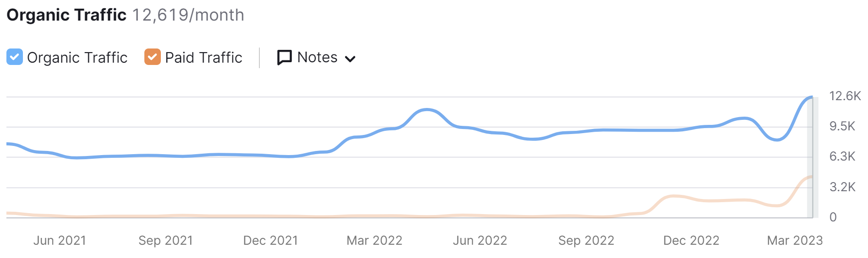Click the Jun 2021 axis label
The height and width of the screenshot is (258, 868).
click(60, 241)
